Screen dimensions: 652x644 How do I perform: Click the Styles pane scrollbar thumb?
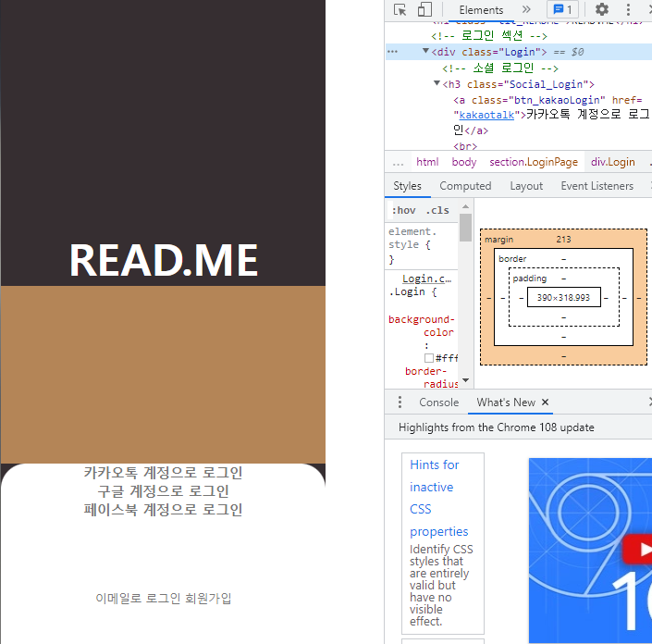[x=465, y=227]
